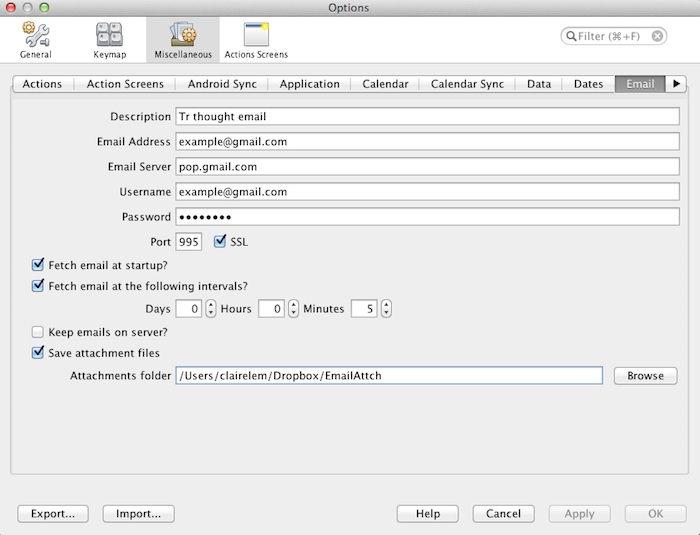The width and height of the screenshot is (700, 535).
Task: Uncheck Fetch email at startup
Action: tap(38, 265)
